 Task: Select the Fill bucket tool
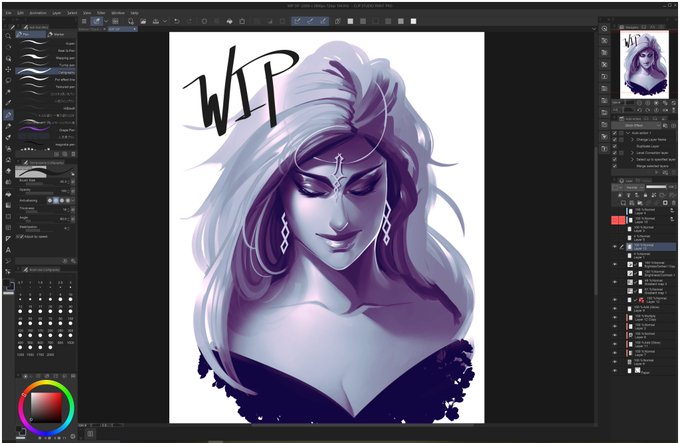pyautogui.click(x=8, y=194)
